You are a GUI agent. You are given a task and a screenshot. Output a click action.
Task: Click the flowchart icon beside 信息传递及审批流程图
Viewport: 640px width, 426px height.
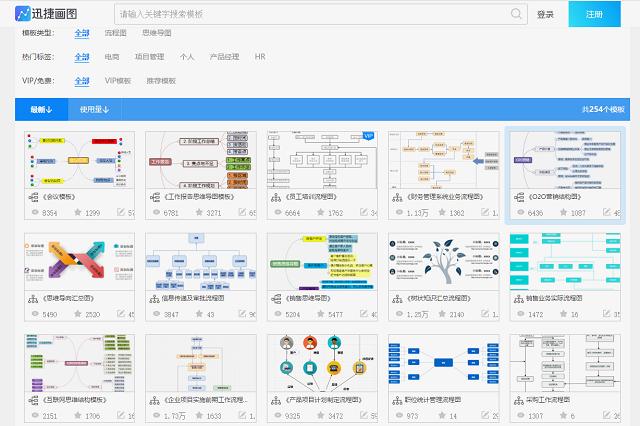point(154,299)
